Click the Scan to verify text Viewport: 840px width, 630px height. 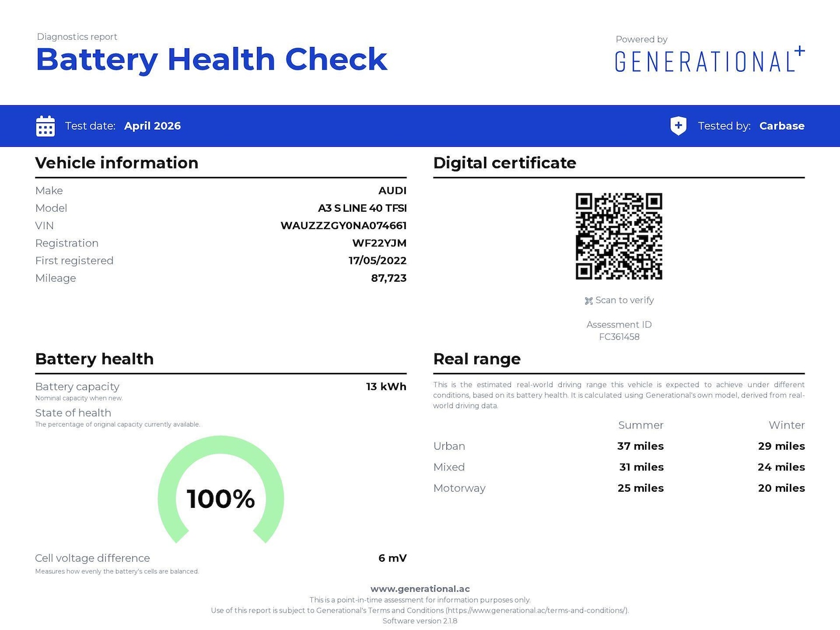(x=624, y=300)
